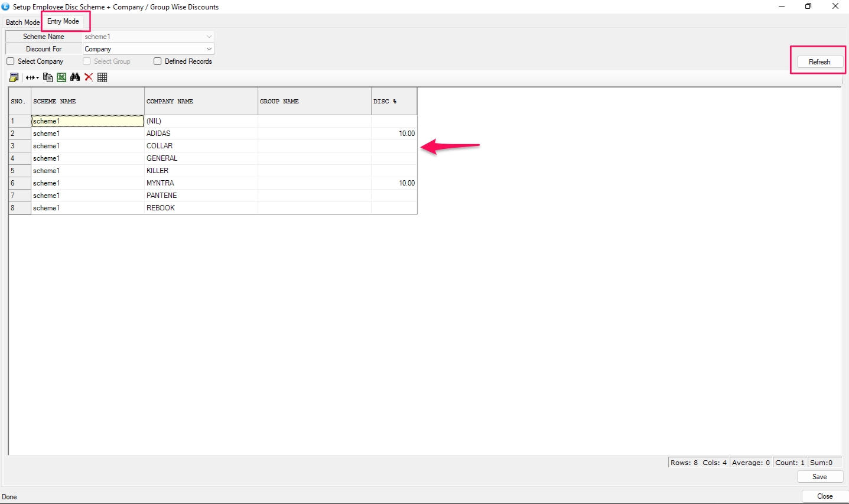Export the grid using the Excel icon
The height and width of the screenshot is (504, 849).
click(61, 77)
